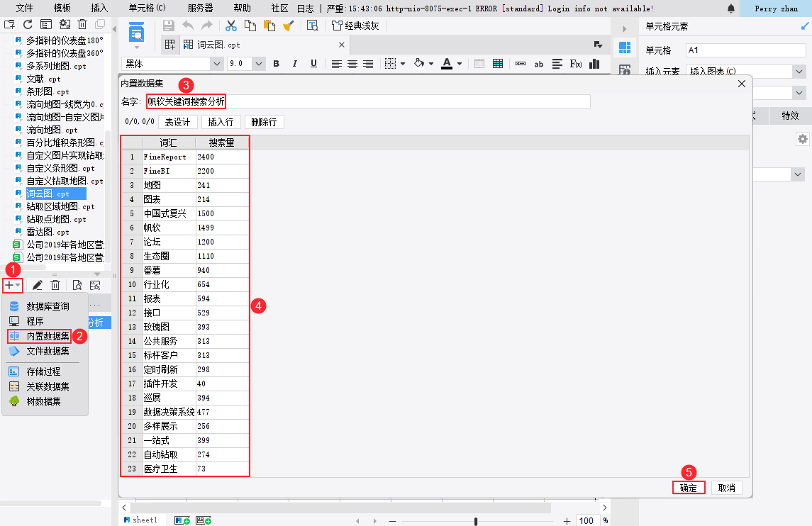Click the sheet1 tab at bottom
Image resolution: width=812 pixels, height=526 pixels.
(x=141, y=520)
